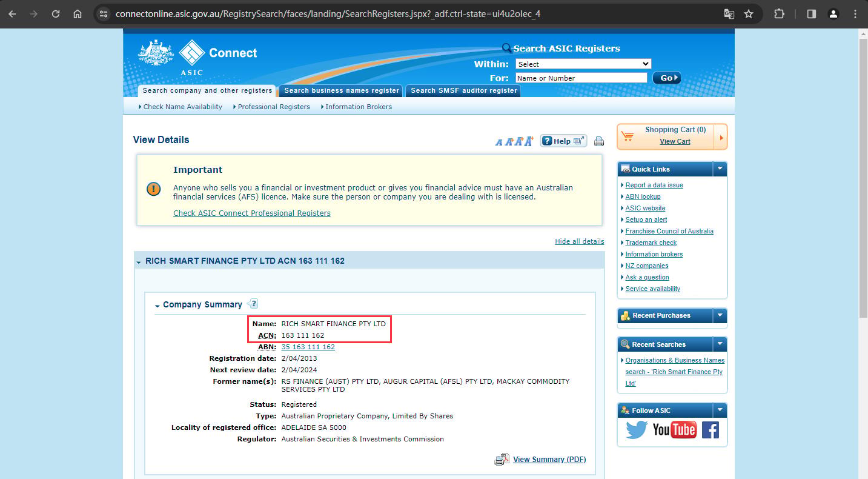
Task: Open Check ASIC Connect Professional Registers link
Action: [252, 213]
